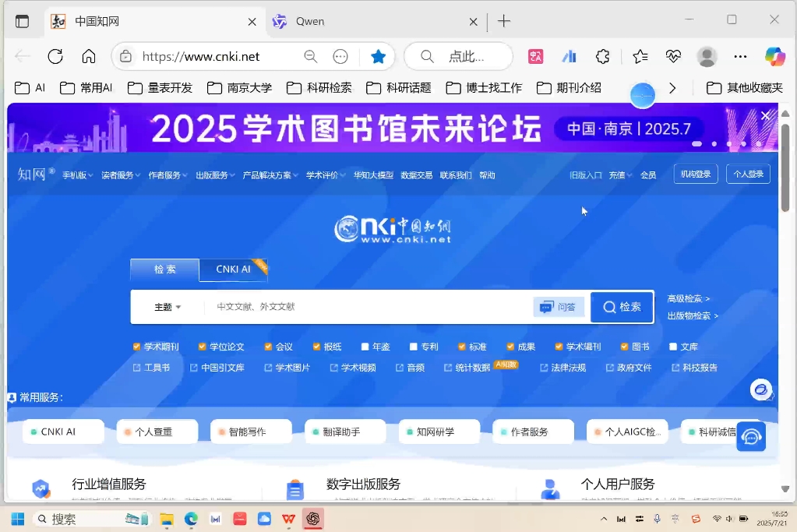Image resolution: width=797 pixels, height=532 pixels.
Task: Expand the 出版服务 dropdown
Action: pyautogui.click(x=215, y=175)
